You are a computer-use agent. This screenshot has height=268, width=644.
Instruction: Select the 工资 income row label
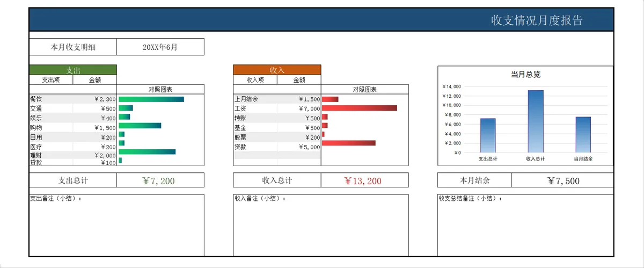[x=240, y=108]
